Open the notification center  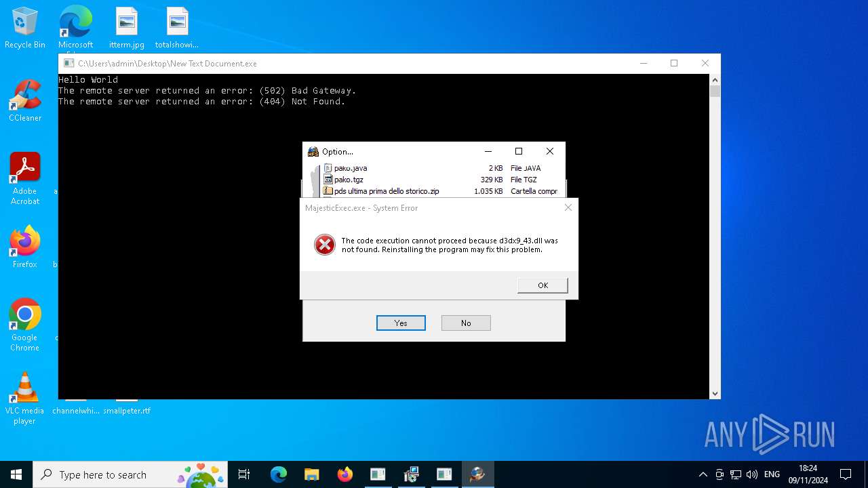click(846, 474)
